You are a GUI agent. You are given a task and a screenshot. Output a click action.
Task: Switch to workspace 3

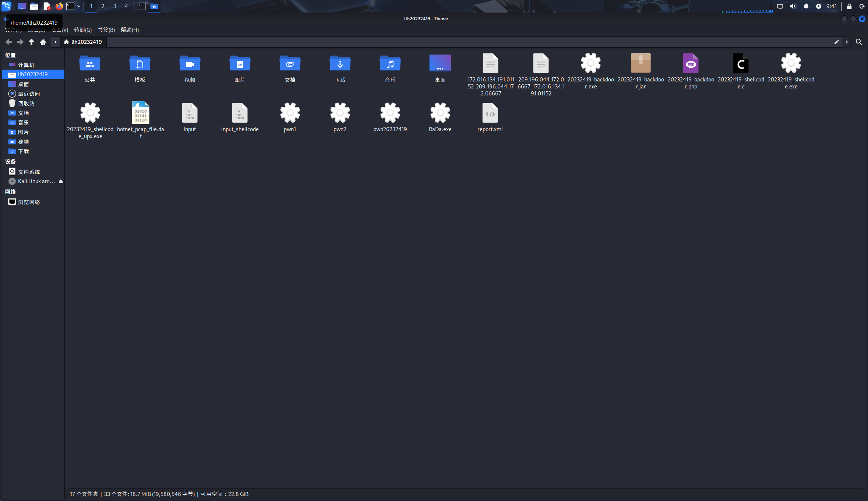[114, 6]
